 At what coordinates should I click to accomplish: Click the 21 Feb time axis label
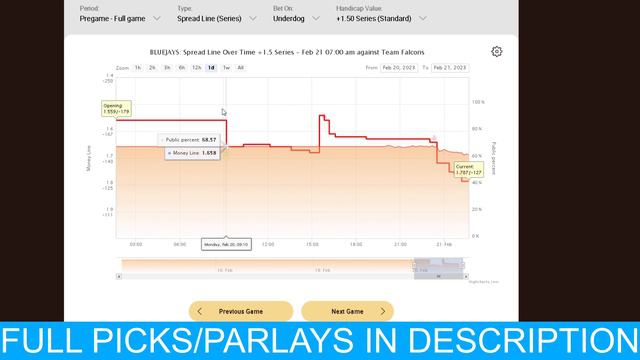tap(444, 244)
